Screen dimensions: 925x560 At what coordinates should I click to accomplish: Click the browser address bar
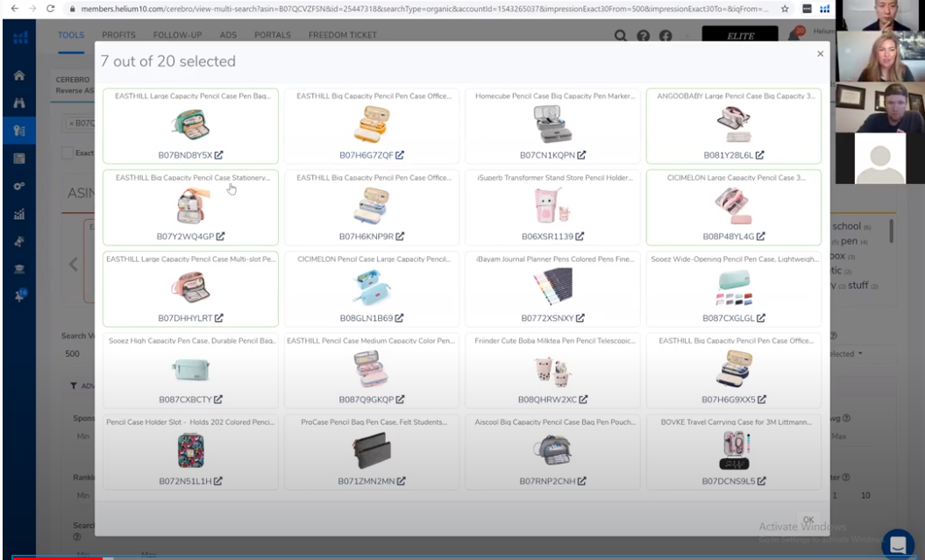(x=424, y=9)
